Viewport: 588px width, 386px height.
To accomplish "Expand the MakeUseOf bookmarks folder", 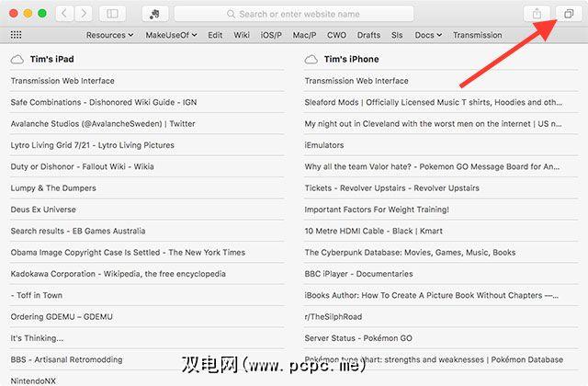I will click(172, 35).
